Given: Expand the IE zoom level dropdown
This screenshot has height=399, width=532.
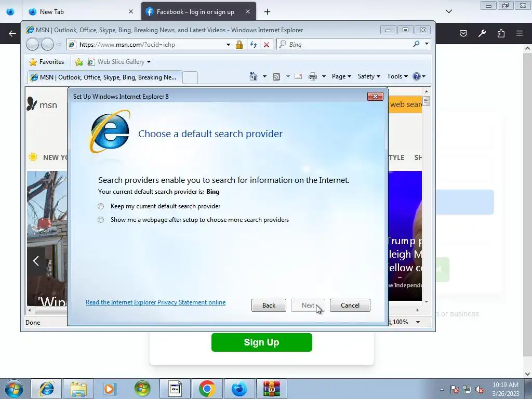Looking at the screenshot, I should [x=418, y=322].
